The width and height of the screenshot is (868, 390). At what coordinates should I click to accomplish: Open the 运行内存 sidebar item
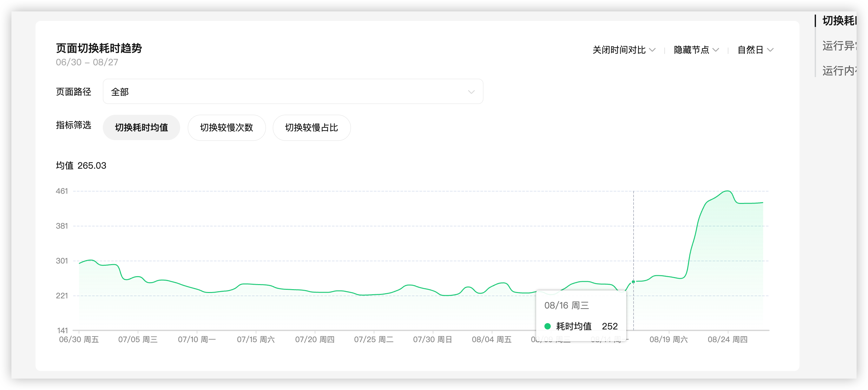tap(839, 71)
